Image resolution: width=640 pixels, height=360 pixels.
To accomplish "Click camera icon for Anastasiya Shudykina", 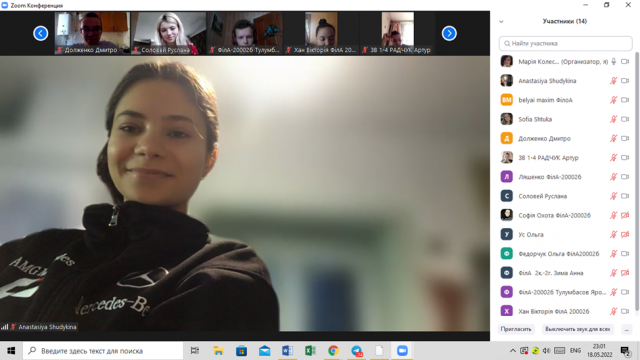I will [x=625, y=81].
